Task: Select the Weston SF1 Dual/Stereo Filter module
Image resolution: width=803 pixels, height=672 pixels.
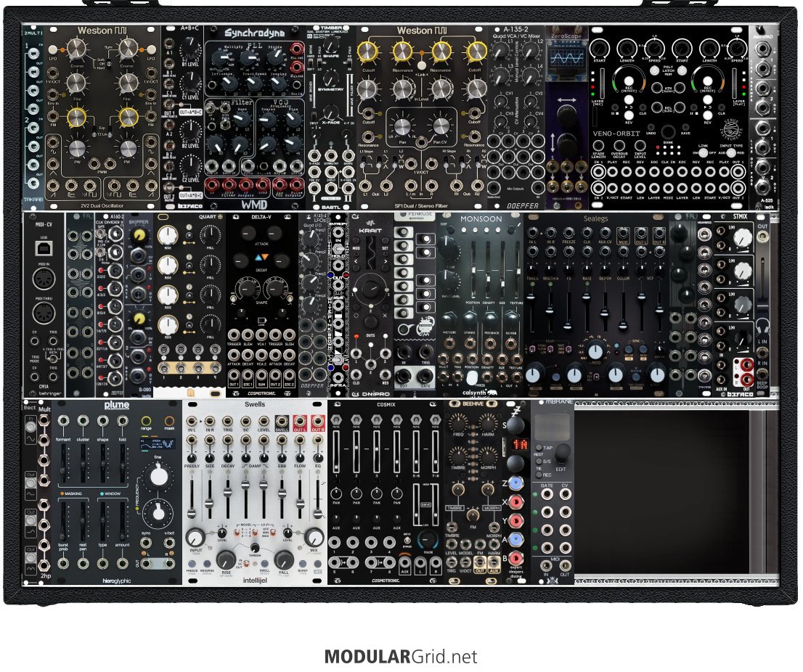Action: [422, 118]
